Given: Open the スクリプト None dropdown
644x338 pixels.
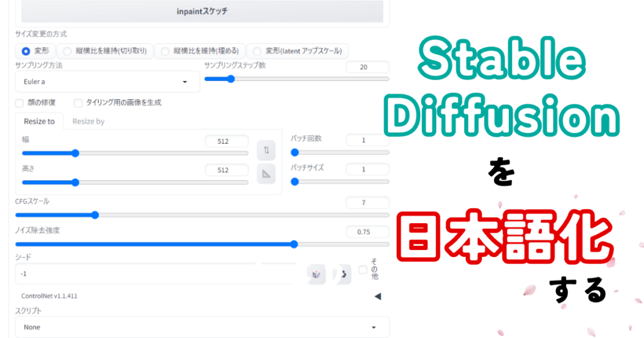Looking at the screenshot, I should (x=202, y=327).
